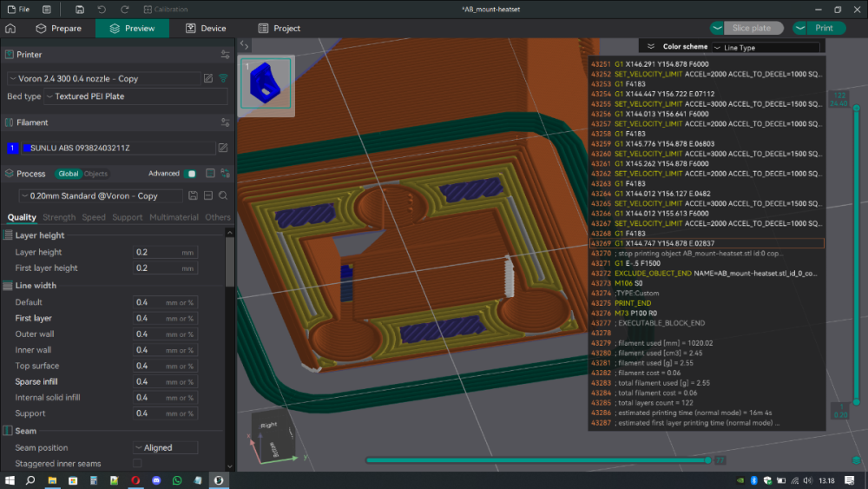Click the home icon in the top bar

pos(10,29)
